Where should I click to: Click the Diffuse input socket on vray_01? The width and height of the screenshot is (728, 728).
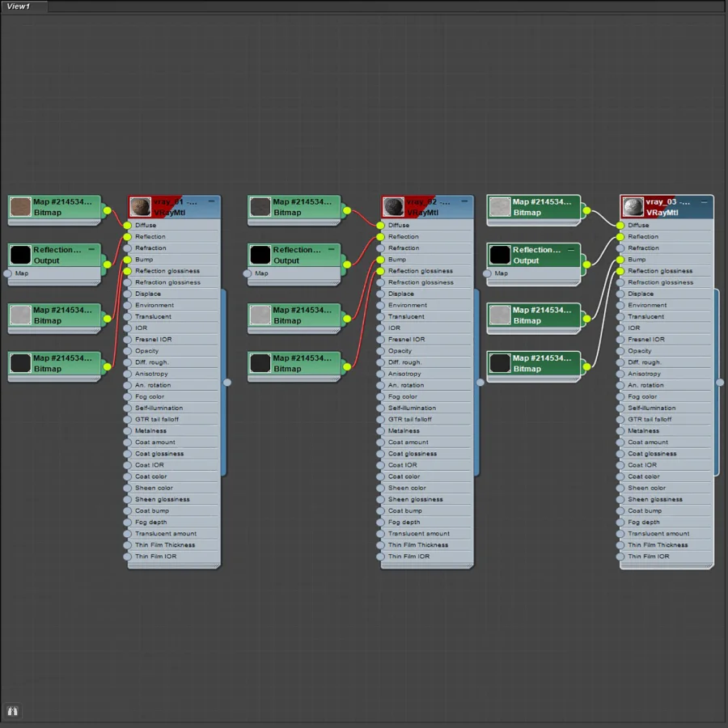[127, 225]
